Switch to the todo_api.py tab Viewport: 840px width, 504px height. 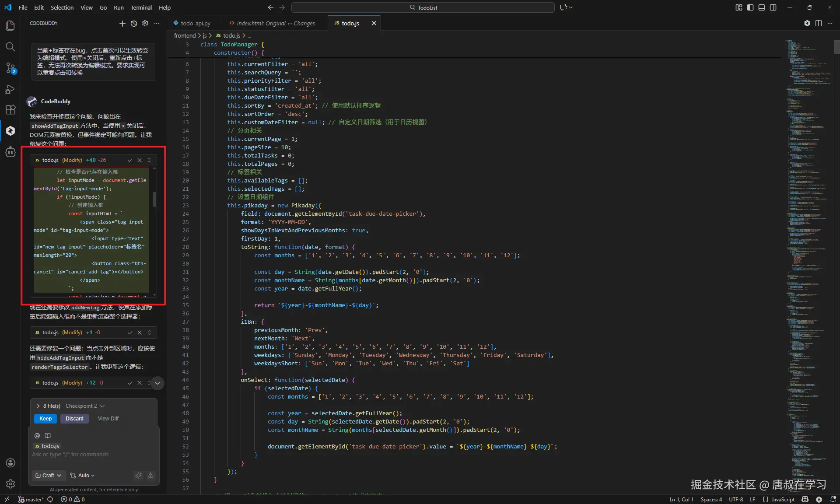195,23
